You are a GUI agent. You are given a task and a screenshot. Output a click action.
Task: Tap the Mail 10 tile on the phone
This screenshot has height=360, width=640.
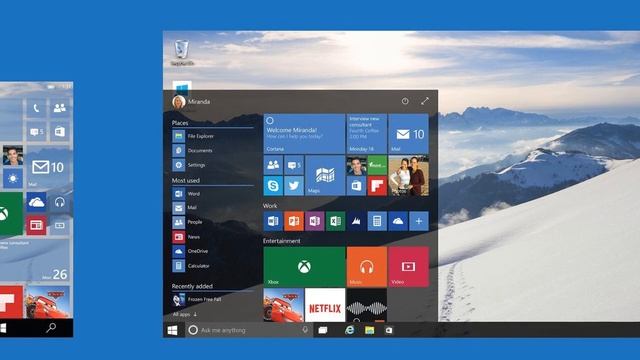coord(48,167)
